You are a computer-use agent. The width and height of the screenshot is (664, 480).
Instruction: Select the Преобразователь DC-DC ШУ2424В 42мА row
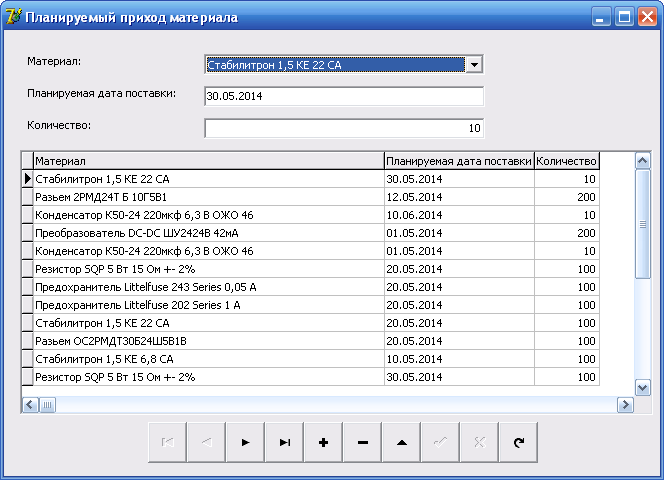coord(208,233)
